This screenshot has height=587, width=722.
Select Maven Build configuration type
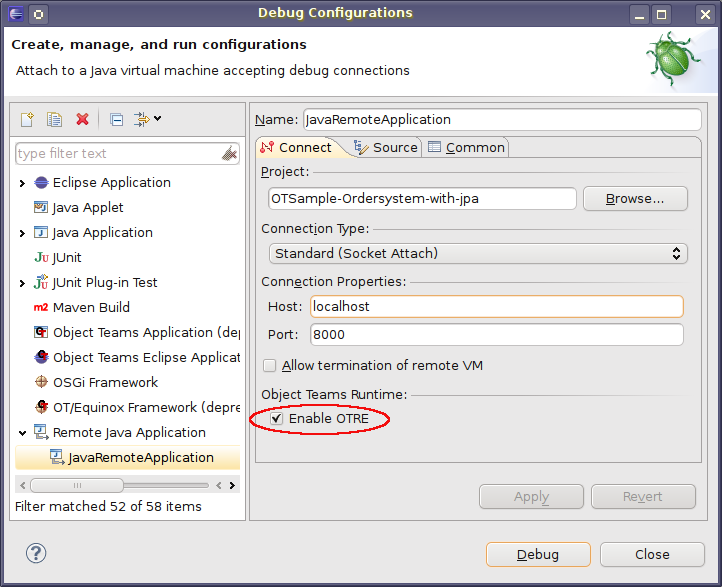point(91,307)
